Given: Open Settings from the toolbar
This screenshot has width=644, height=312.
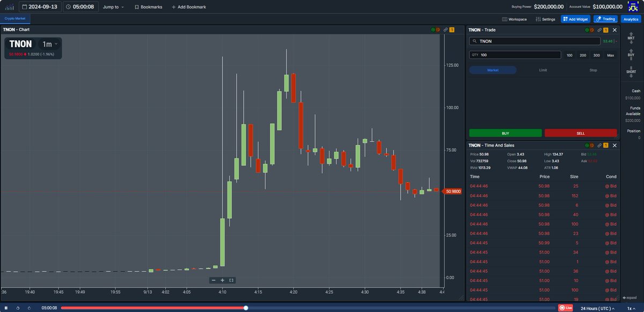Looking at the screenshot, I should (545, 19).
